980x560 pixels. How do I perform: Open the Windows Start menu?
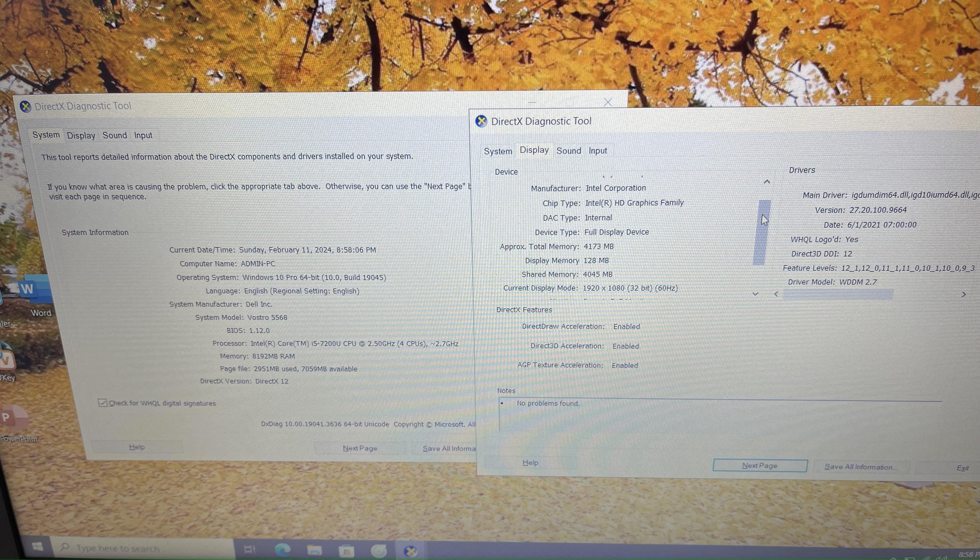click(37, 547)
